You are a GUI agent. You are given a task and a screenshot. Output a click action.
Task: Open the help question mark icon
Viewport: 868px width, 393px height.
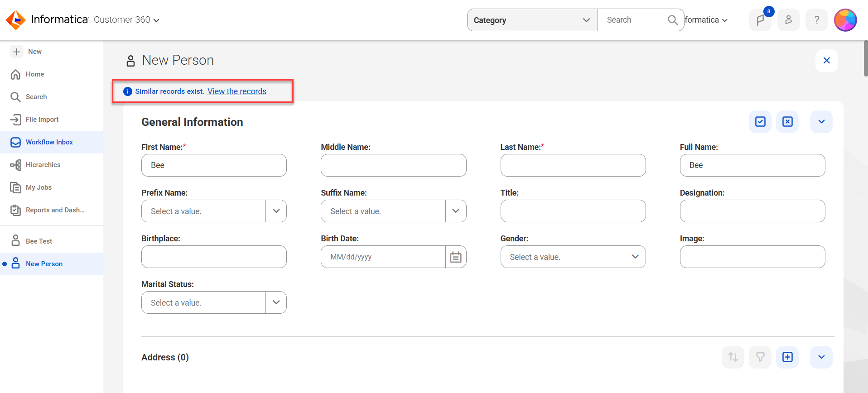pos(816,20)
